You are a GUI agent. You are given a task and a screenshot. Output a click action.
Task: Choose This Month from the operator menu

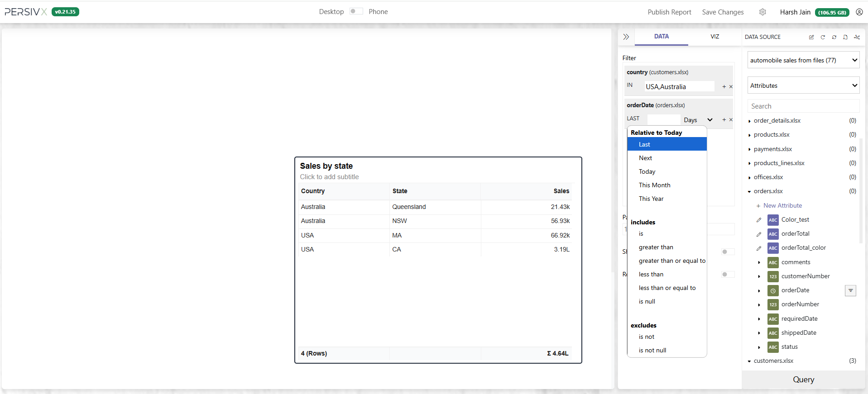tap(667, 185)
